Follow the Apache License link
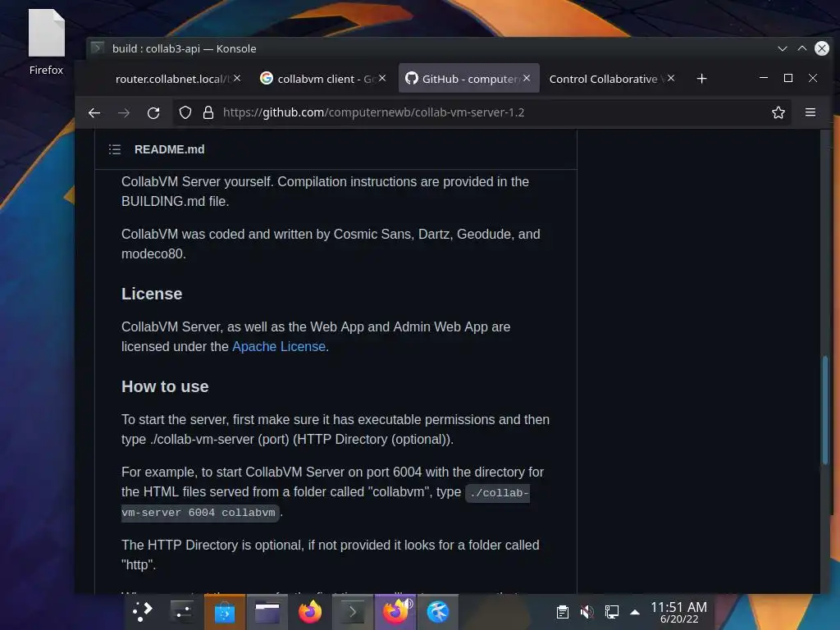Viewport: 840px width, 630px height. [x=279, y=347]
